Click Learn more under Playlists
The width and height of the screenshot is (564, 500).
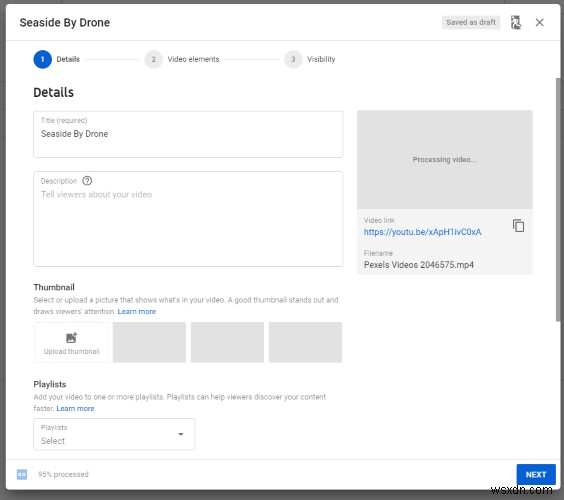click(75, 409)
